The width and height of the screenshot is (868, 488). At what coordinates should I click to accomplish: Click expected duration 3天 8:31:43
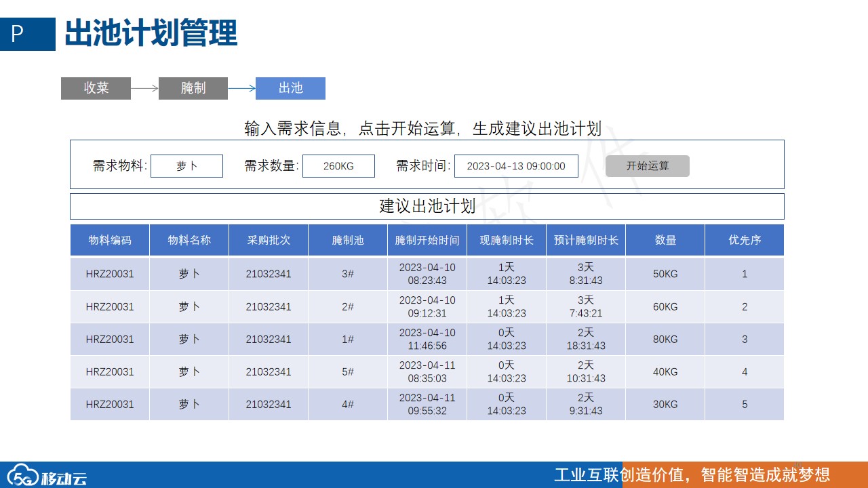[x=586, y=274]
